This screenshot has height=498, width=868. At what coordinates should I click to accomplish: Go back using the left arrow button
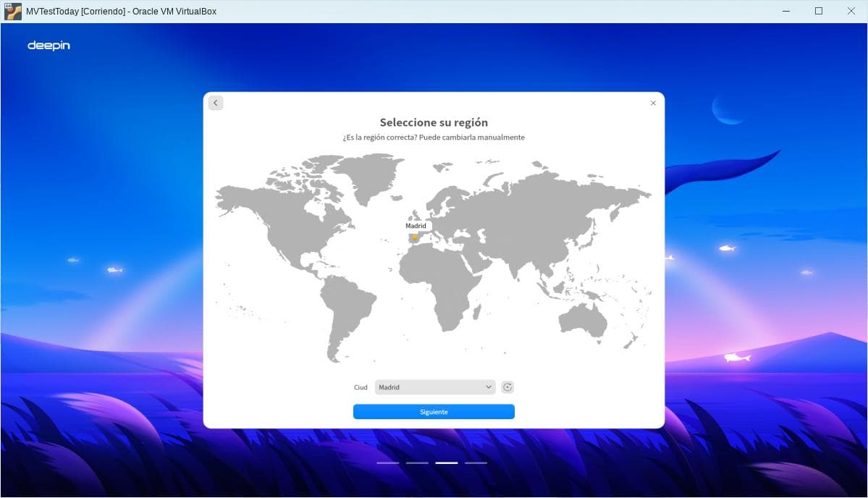coord(216,103)
